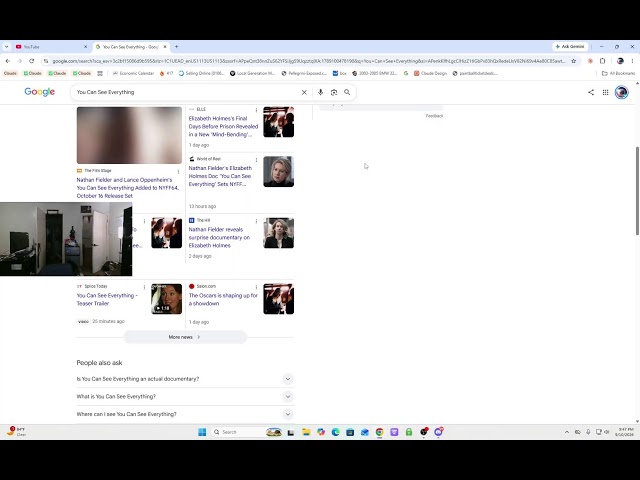This screenshot has width=640, height=480.
Task: Open the tab search dropdown arrow
Action: click(x=7, y=47)
